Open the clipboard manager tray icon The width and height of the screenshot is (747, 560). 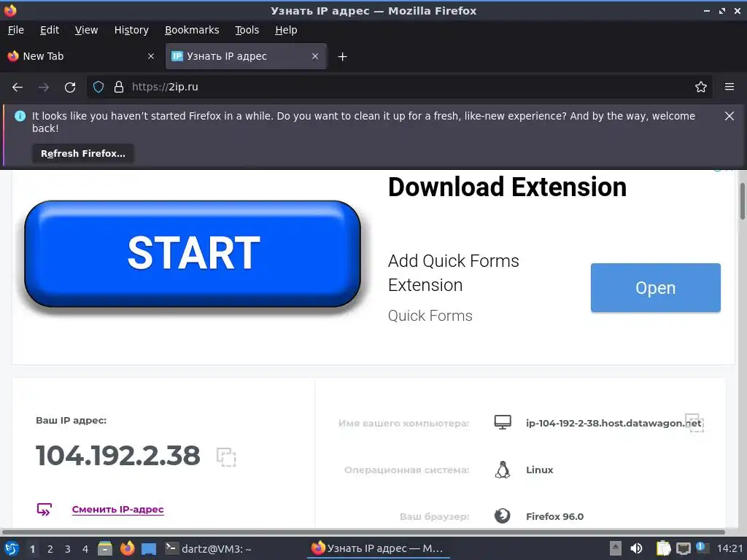tap(663, 548)
